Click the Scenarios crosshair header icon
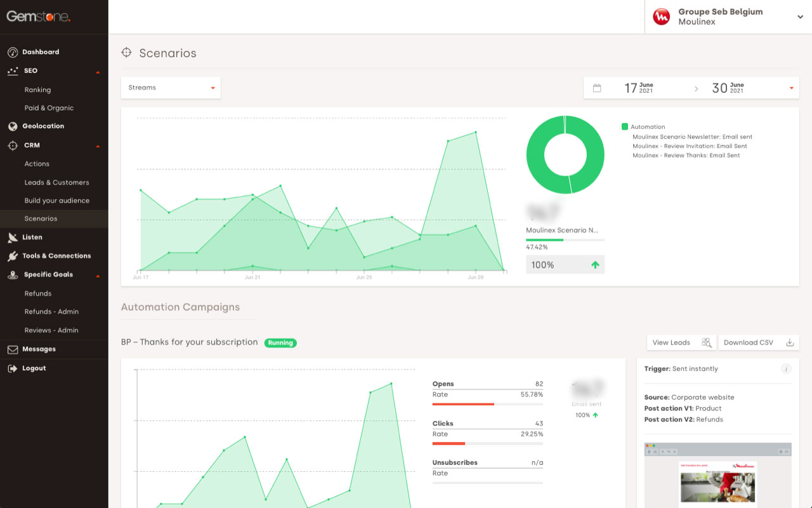 coord(126,53)
